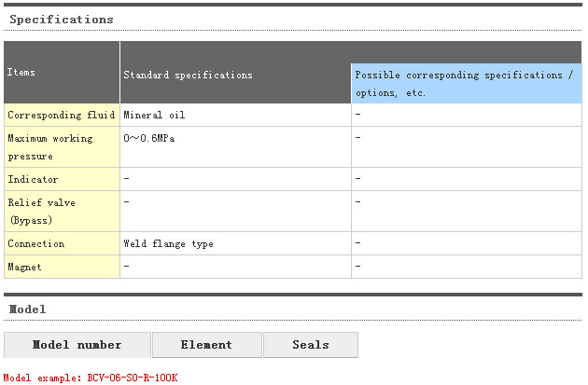The height and width of the screenshot is (385, 588).
Task: Select the Corresponding fluid row label
Action: (x=61, y=115)
